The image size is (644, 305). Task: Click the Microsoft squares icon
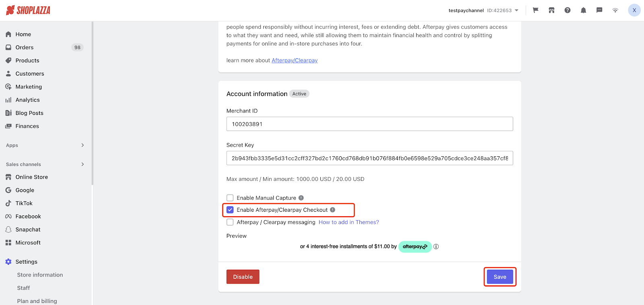8,243
